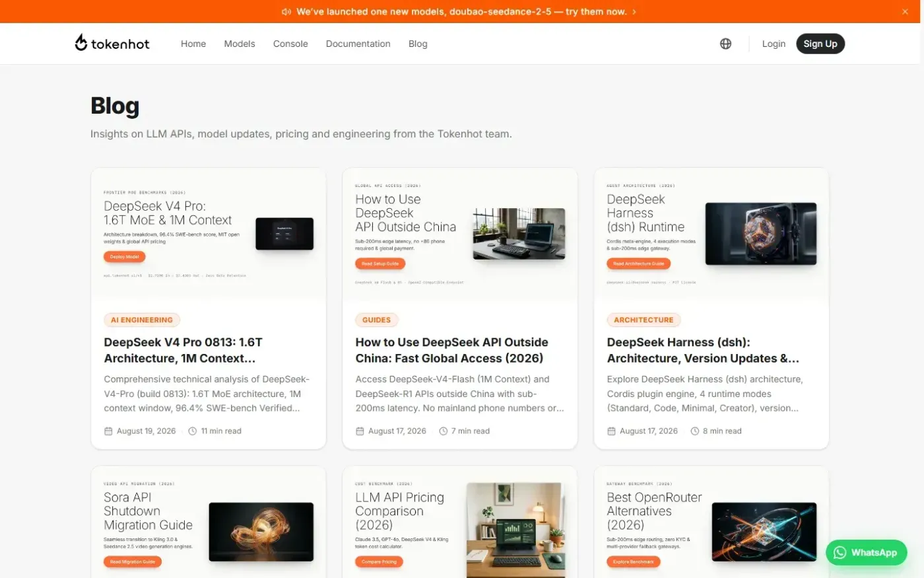Click clock icon beside 11 min read

193,431
